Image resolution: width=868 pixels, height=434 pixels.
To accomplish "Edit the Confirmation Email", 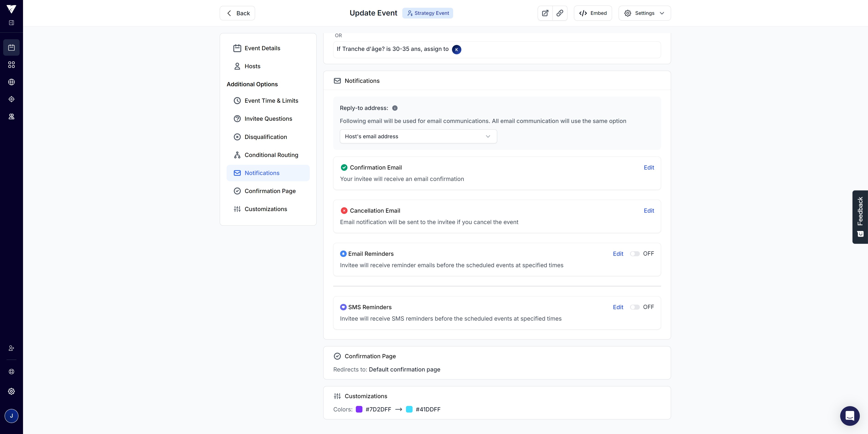I will 649,167.
